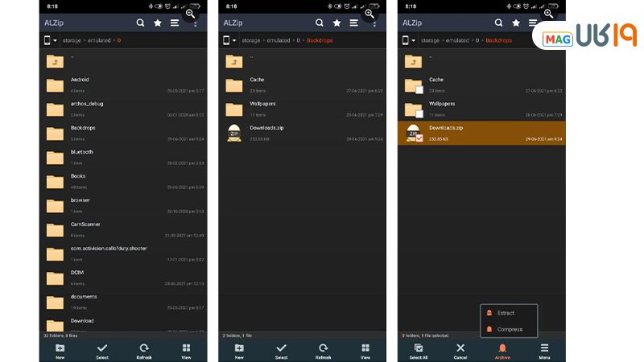This screenshot has width=644, height=362.
Task: Choose Extract from the Archive popup
Action: click(x=506, y=313)
